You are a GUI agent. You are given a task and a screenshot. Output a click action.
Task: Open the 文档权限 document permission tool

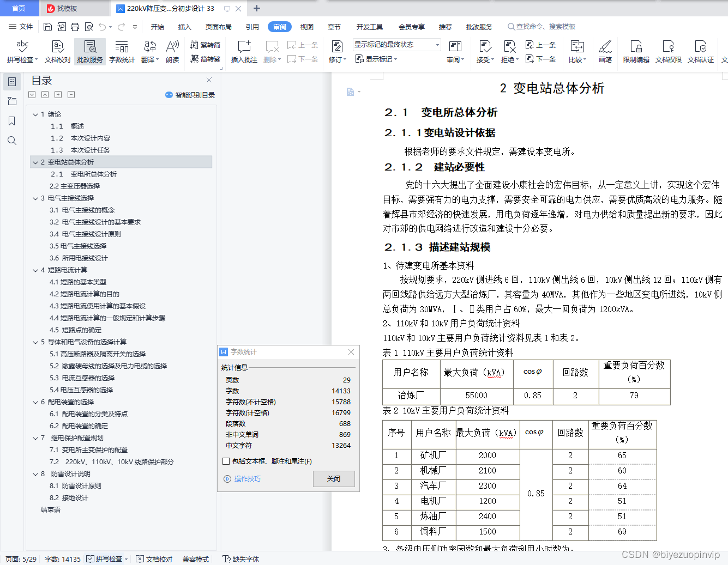click(669, 52)
